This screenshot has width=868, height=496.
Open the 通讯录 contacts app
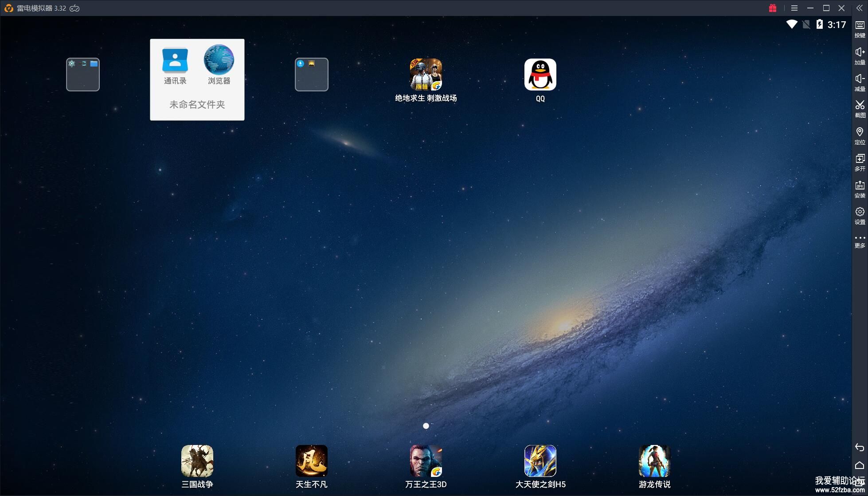(x=175, y=65)
